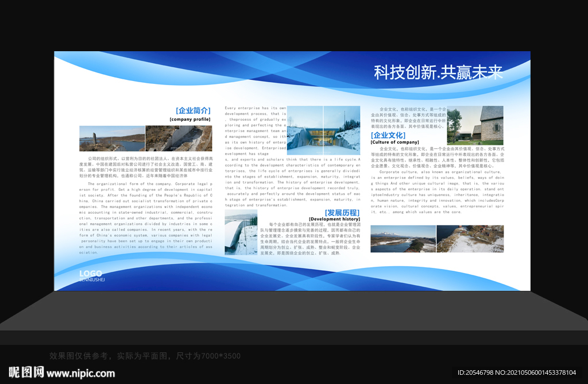Click the paragraph starting "Corporate culture, also known"
Screen dimensions: 588x384
click(438, 192)
